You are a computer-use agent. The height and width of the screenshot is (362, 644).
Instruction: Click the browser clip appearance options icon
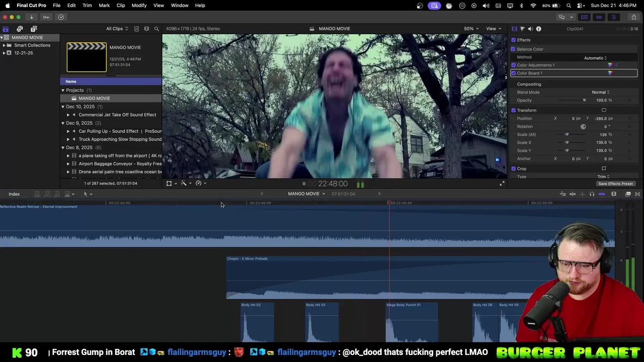click(146, 29)
